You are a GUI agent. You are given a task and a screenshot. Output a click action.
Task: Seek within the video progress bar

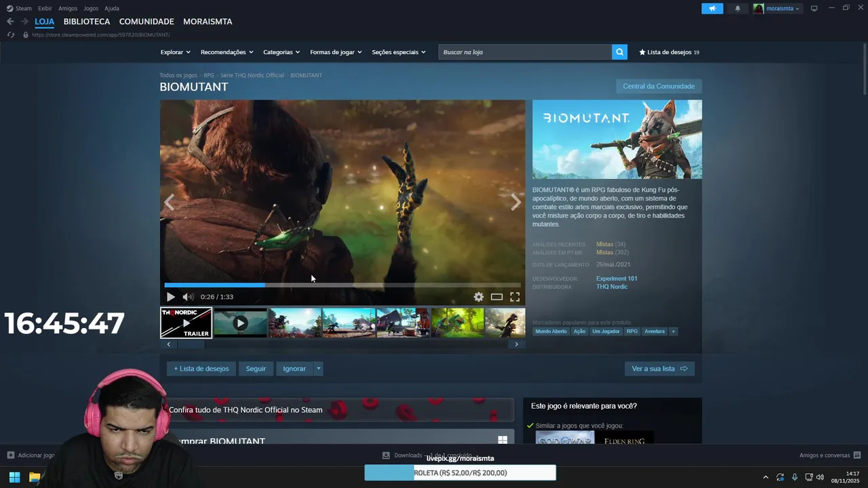pyautogui.click(x=342, y=285)
